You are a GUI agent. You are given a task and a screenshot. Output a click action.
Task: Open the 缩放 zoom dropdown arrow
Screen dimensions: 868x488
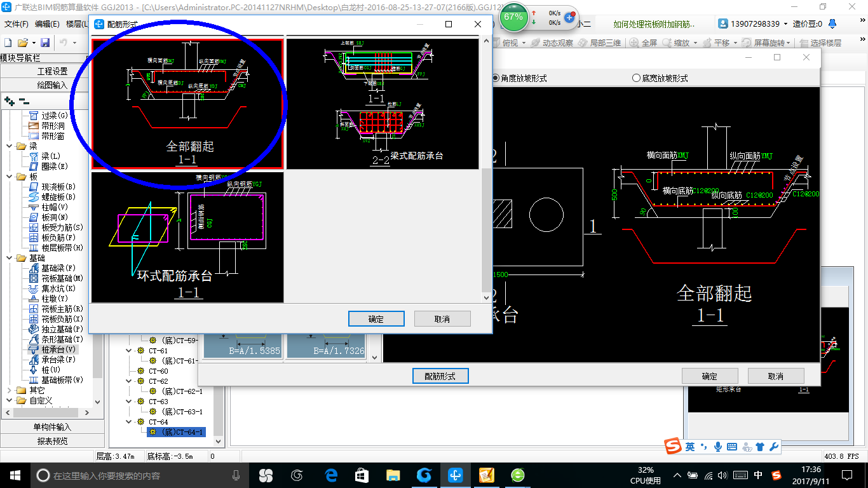pos(695,43)
